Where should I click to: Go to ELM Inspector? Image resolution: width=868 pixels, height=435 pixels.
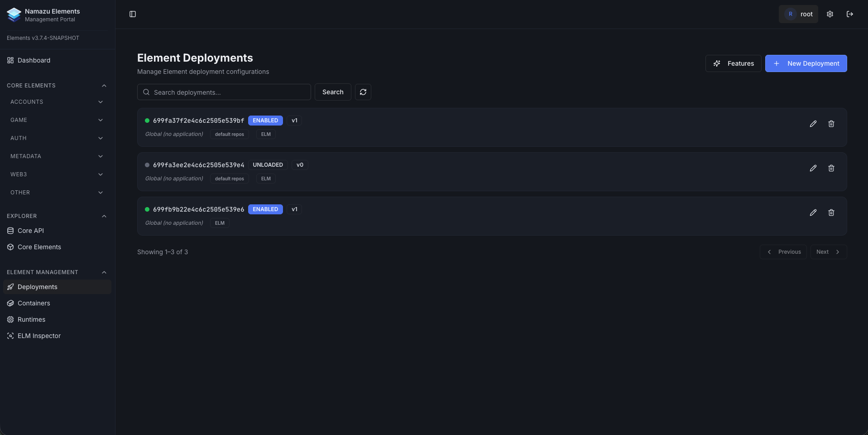tap(39, 336)
